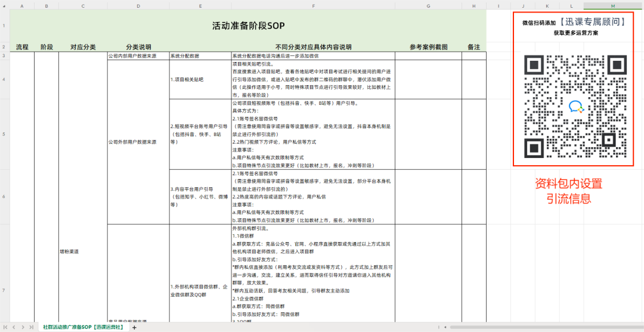Viewport: 644px width, 332px height.
Task: Click the 阶段 header cell
Action: pyautogui.click(x=47, y=46)
